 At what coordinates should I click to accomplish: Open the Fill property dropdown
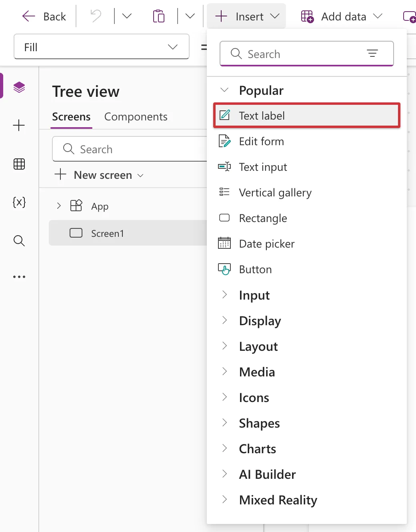pos(102,47)
